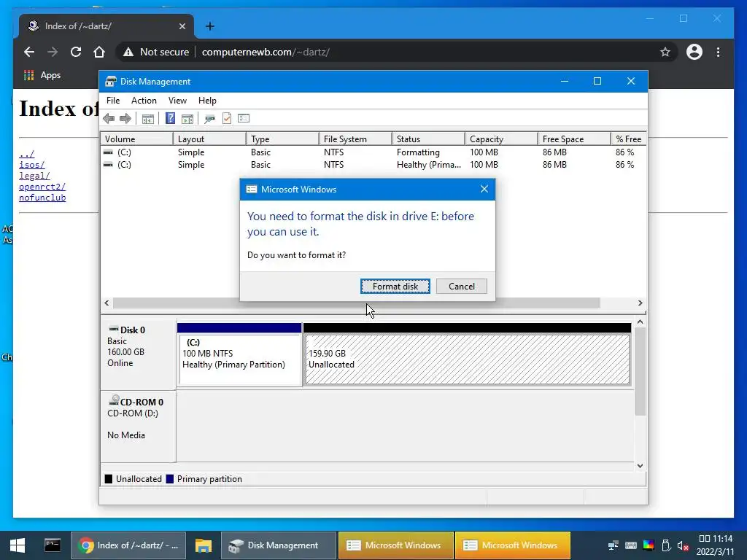Click Chrome Home button
Image resolution: width=747 pixels, height=560 pixels.
(x=99, y=52)
